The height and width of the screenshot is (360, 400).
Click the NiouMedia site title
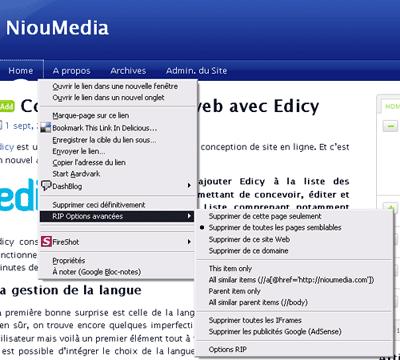(57, 28)
